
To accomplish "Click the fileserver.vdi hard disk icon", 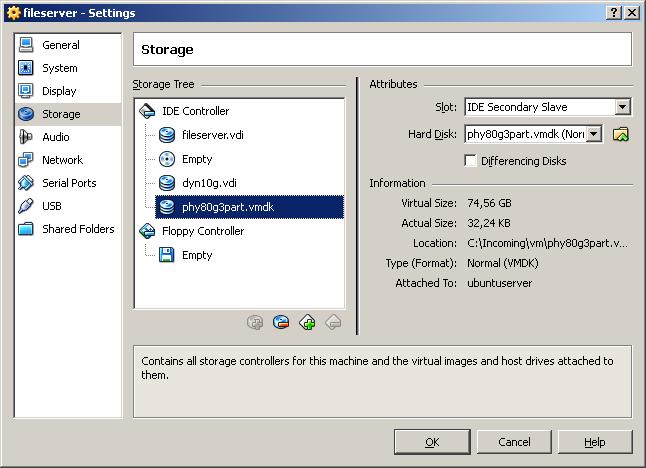I will tap(167, 135).
